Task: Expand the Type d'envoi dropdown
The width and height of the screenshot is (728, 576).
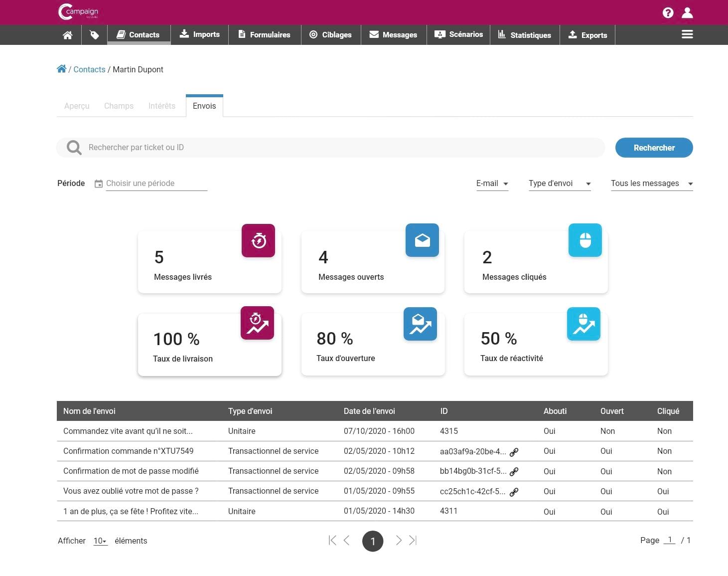Action: [560, 184]
